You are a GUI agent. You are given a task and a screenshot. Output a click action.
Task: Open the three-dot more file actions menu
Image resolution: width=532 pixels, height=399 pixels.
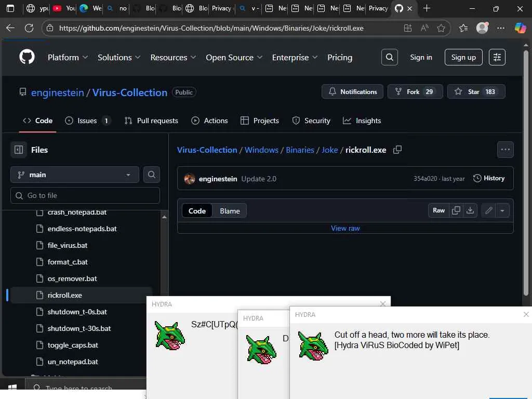[x=505, y=150]
